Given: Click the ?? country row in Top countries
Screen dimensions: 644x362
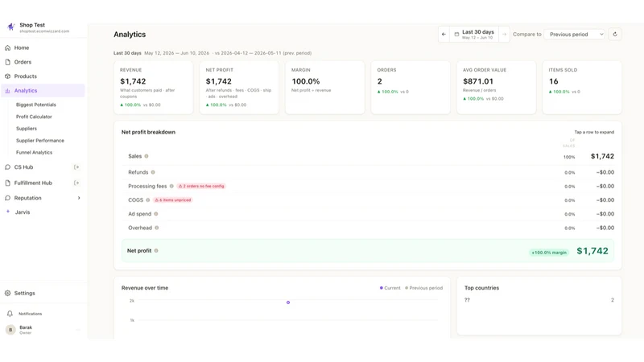Looking at the screenshot, I should click(x=539, y=300).
